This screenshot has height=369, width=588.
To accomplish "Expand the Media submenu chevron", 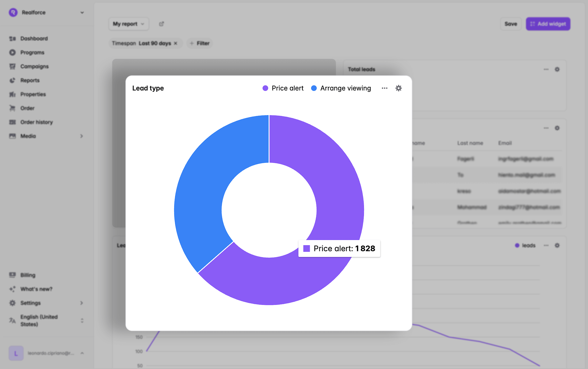I will coord(81,136).
